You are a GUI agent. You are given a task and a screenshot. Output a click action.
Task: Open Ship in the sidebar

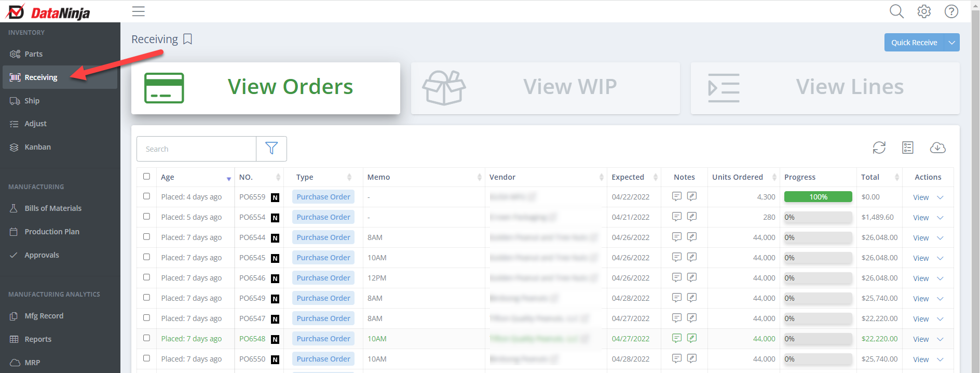(x=60, y=101)
